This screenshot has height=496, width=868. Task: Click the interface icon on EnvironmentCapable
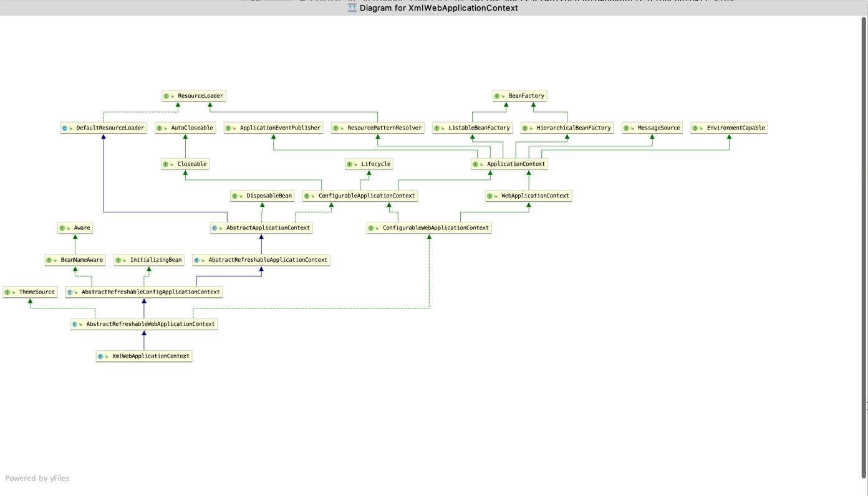point(695,128)
